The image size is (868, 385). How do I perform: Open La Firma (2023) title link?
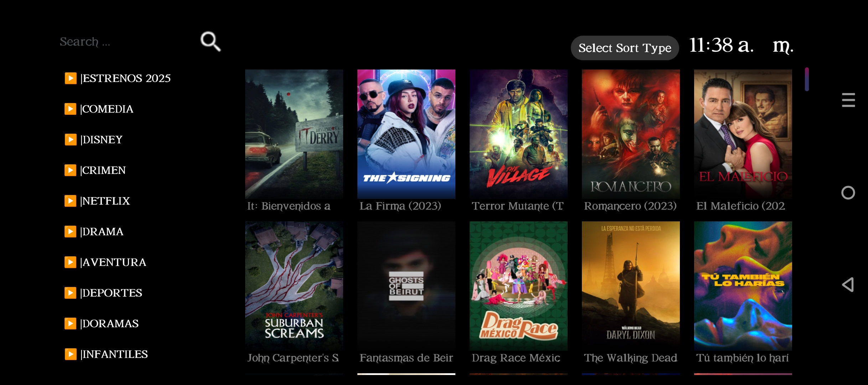coord(400,206)
